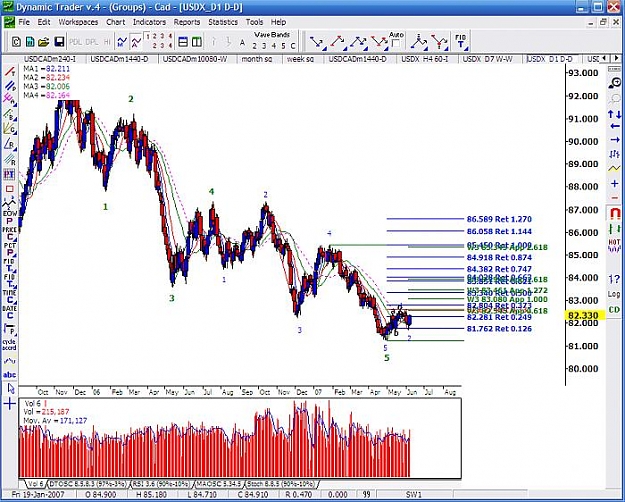Click the PDL toolbar button
Screen dimensions: 625x502
click(x=75, y=42)
